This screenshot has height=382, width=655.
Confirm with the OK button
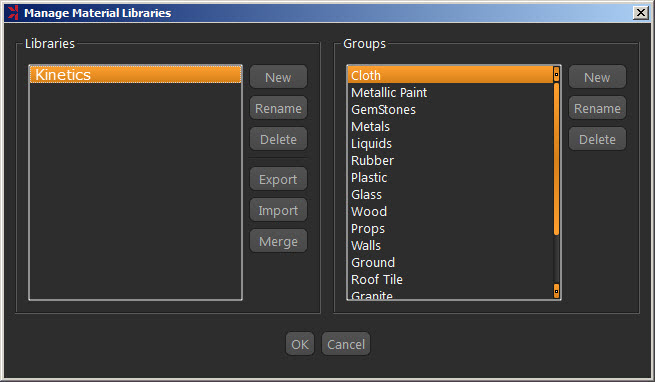point(300,344)
